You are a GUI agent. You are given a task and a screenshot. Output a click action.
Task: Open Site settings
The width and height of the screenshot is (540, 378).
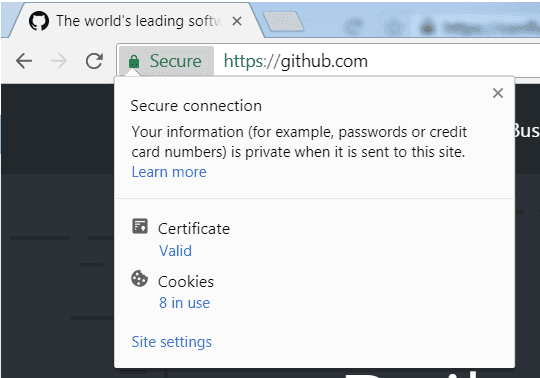click(x=172, y=342)
